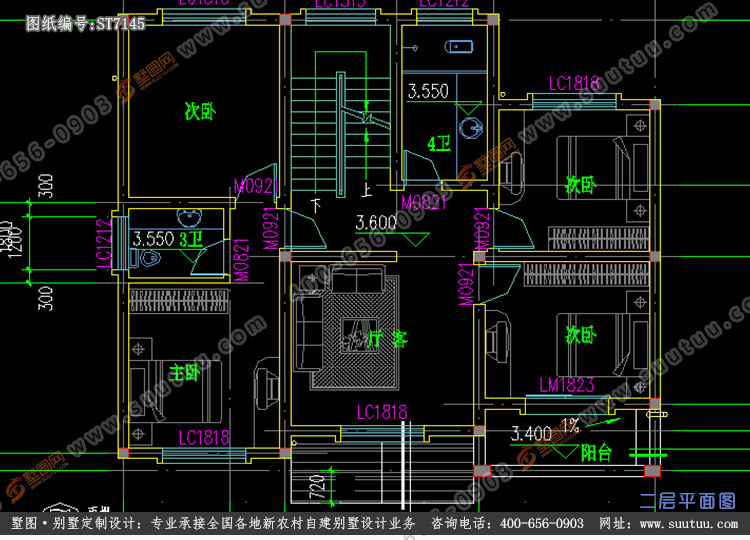The height and width of the screenshot is (540, 750).
Task: Select the 4卫 bathroom label
Action: point(439,144)
